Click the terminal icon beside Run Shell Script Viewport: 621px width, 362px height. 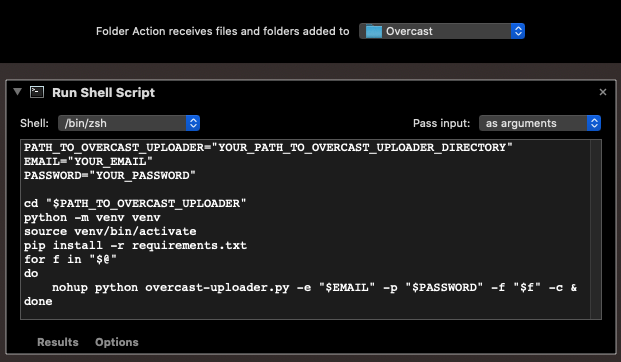coord(37,92)
